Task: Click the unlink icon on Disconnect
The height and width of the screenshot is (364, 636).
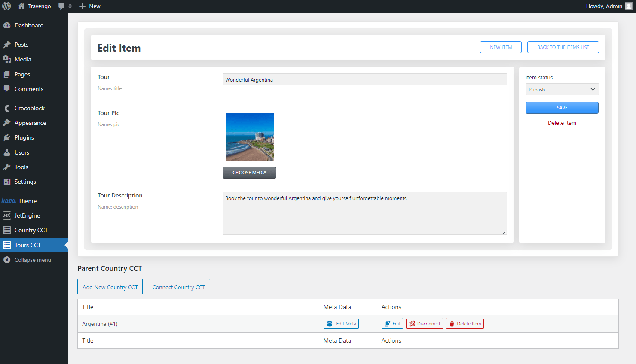Action: click(x=412, y=324)
